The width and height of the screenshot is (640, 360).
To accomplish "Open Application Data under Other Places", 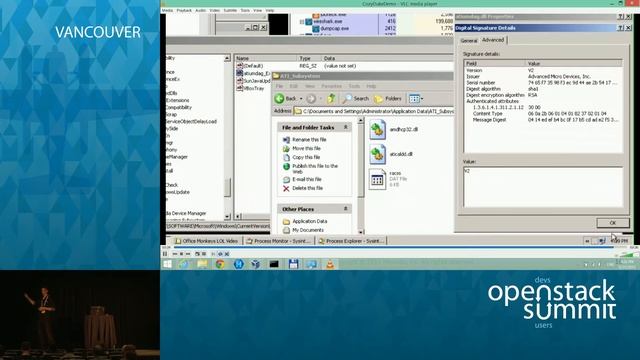I will tap(309, 221).
